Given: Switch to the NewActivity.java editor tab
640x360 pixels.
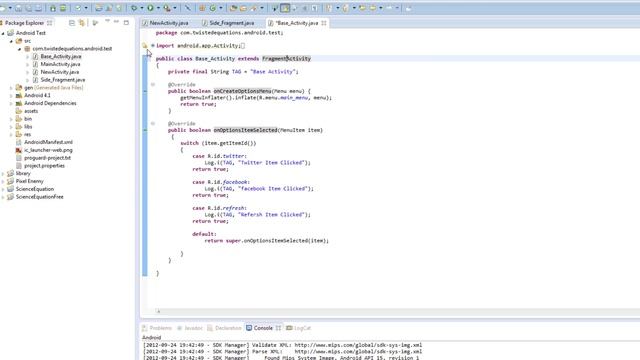Looking at the screenshot, I should click(165, 23).
